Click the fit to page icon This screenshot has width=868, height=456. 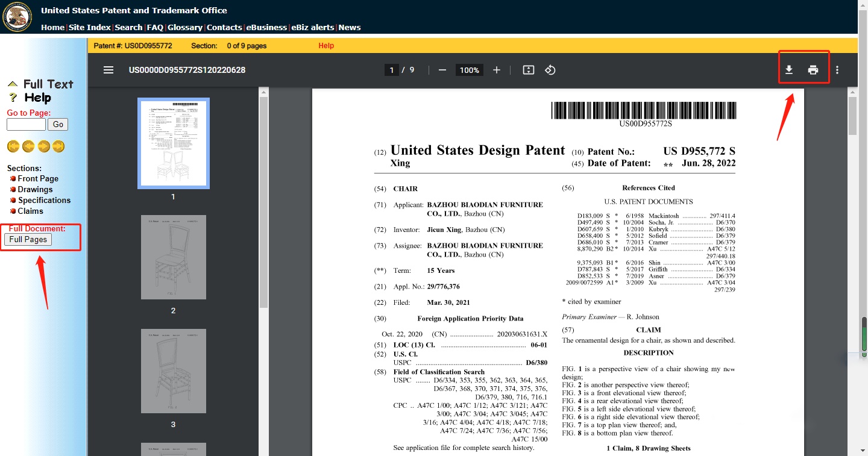click(529, 70)
